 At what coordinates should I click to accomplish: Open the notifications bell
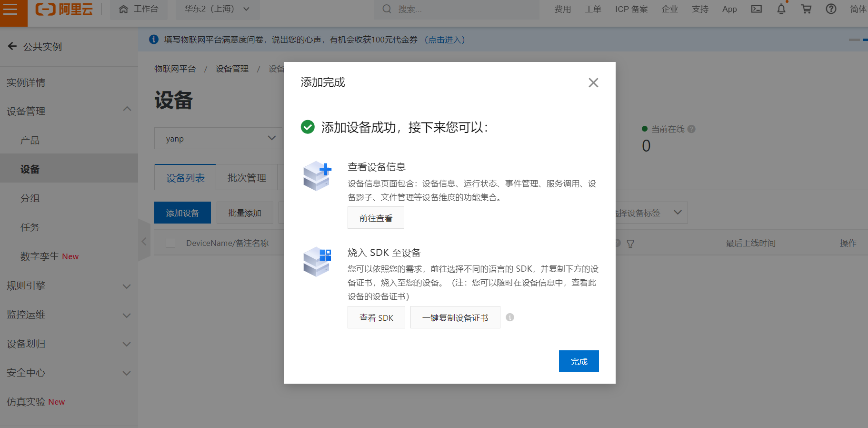coord(781,9)
